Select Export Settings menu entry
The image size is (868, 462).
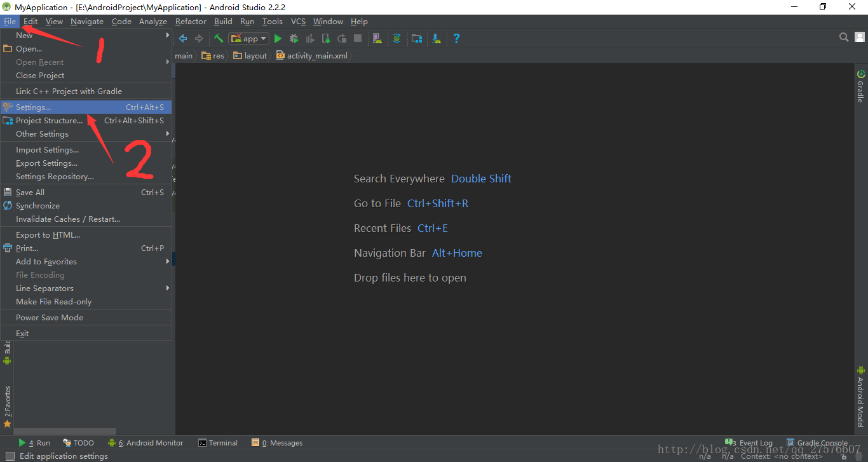pyautogui.click(x=86, y=163)
